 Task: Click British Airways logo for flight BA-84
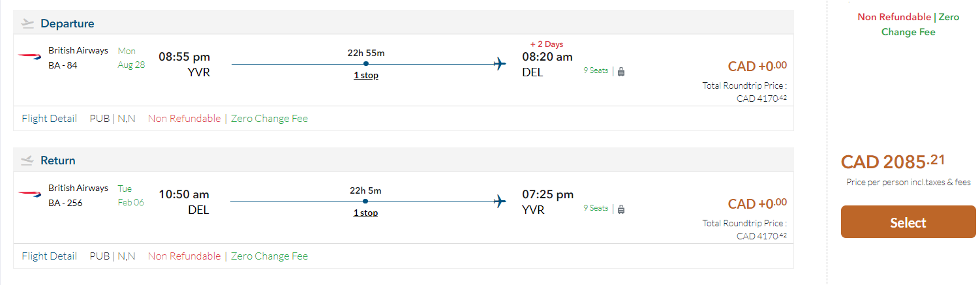coord(29,57)
